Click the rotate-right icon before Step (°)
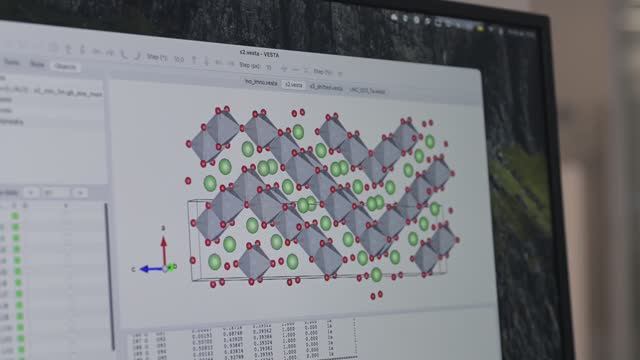This screenshot has width=640, height=360. (x=110, y=52)
